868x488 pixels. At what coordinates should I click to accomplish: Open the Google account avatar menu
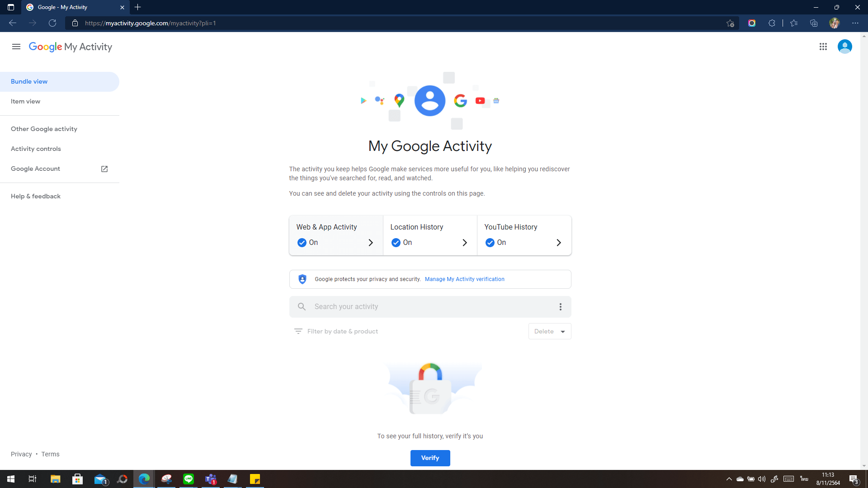[x=844, y=47]
